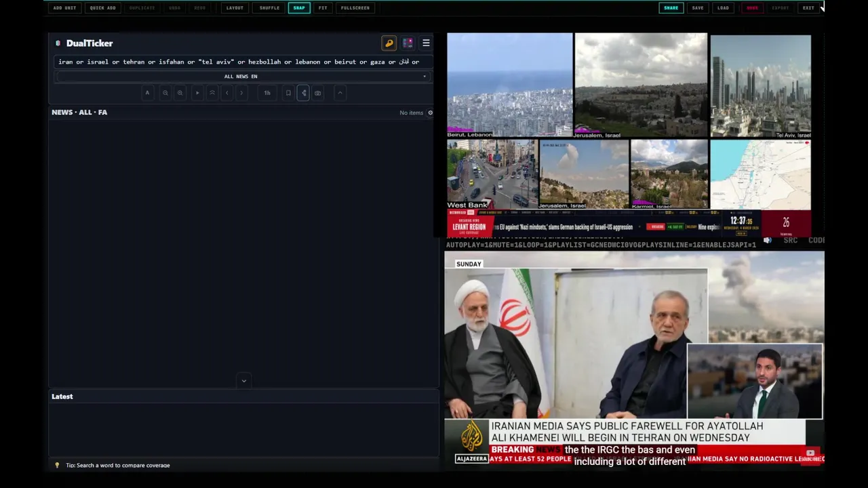Click the bookmark icon in the ticker toolbar

(x=288, y=93)
